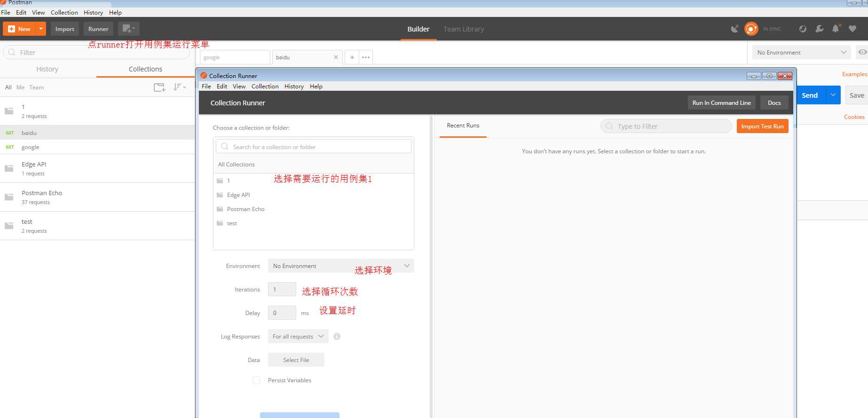Select collection 1 in Collection Runner list
Screen dimensions: 868x418
(314, 181)
